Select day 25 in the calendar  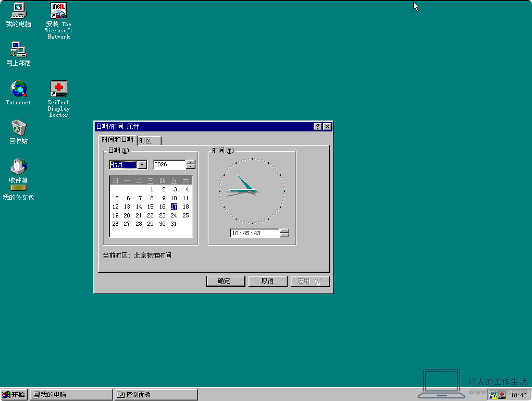coord(185,215)
